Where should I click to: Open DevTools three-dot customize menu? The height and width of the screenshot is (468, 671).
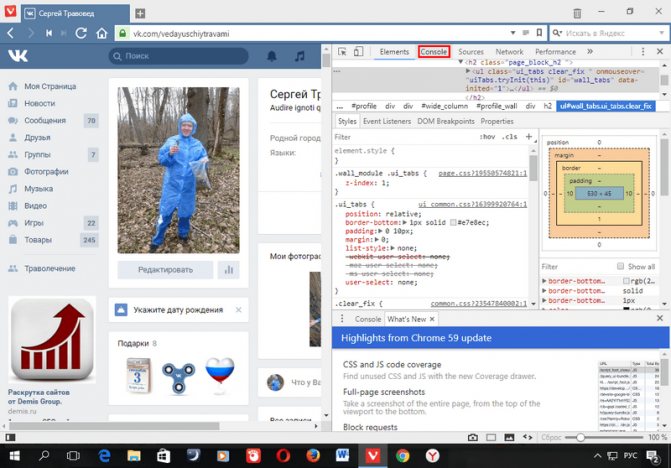643,52
